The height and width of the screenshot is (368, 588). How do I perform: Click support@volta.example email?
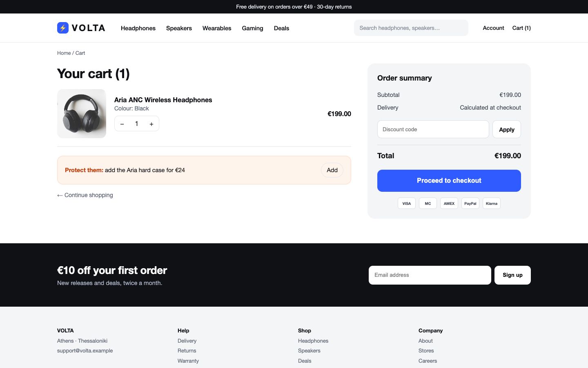point(85,350)
